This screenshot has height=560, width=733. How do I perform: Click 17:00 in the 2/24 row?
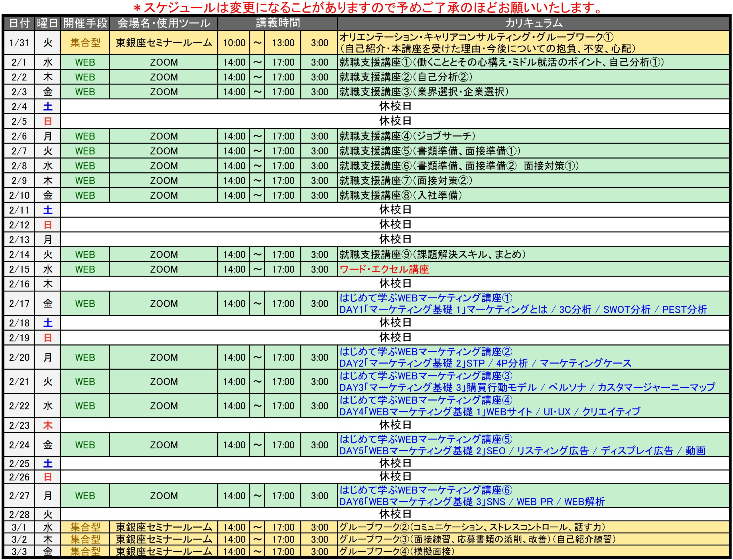point(283,445)
